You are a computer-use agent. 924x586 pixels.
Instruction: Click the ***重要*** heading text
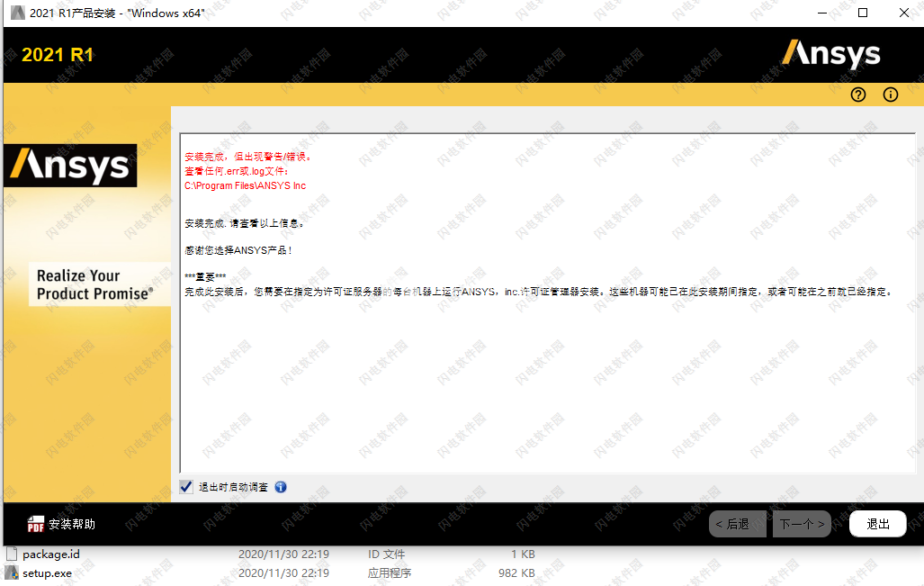pos(205,277)
